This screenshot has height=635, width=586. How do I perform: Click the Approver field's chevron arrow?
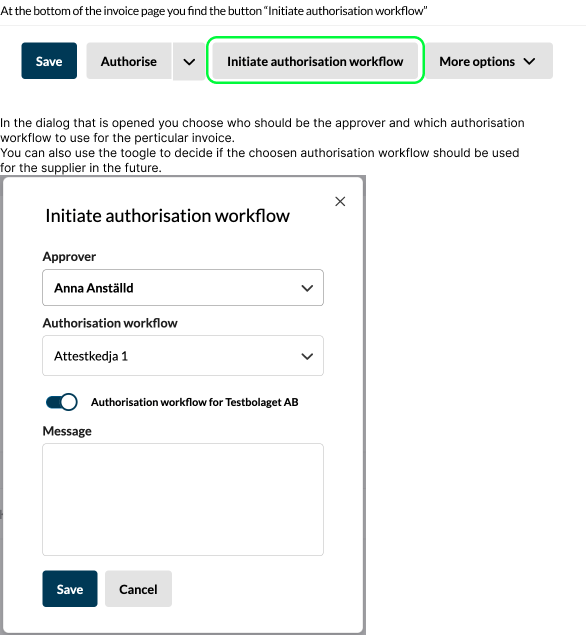(307, 288)
